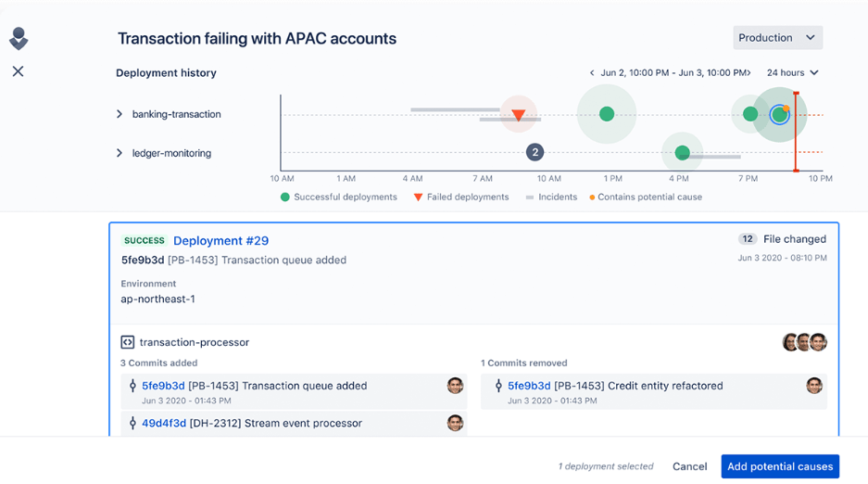Open the Production environment dropdown
The width and height of the screenshot is (868, 484).
pyautogui.click(x=778, y=38)
